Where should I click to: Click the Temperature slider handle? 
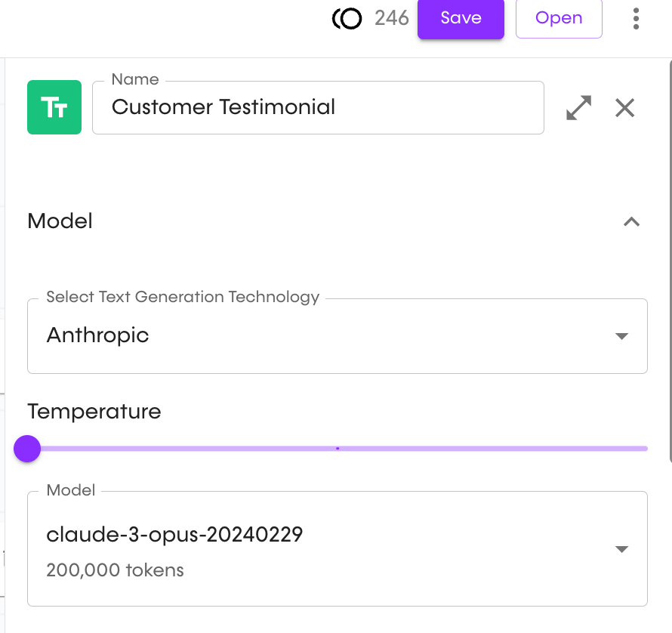(27, 449)
